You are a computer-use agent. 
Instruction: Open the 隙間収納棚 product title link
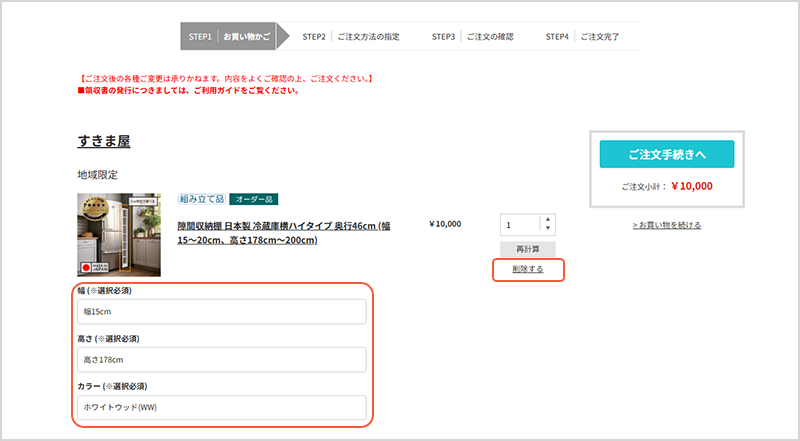tap(283, 233)
